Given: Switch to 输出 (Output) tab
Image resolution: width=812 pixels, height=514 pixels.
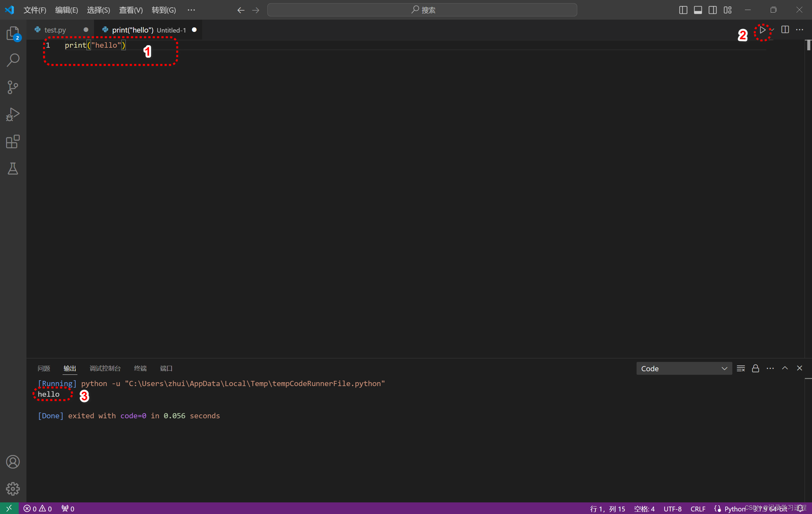Looking at the screenshot, I should coord(70,368).
